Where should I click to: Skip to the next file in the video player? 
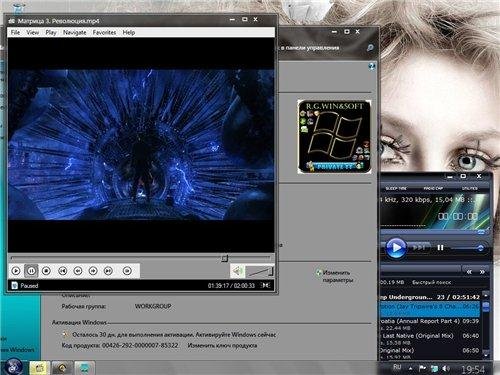[108, 271]
